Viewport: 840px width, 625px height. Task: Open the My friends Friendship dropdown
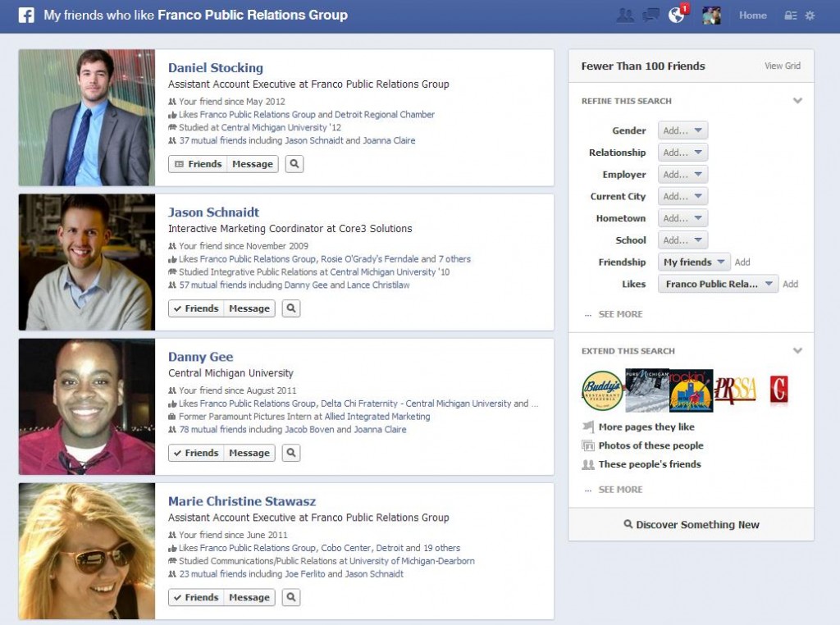[694, 262]
